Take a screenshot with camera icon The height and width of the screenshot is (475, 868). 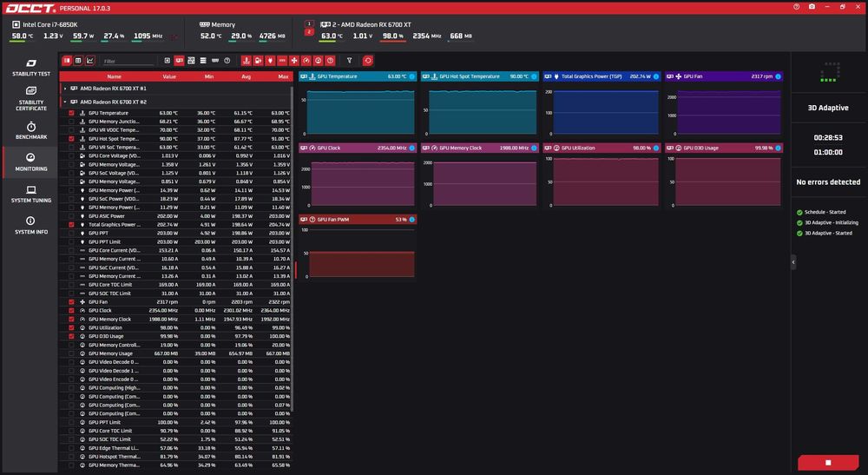(812, 7)
